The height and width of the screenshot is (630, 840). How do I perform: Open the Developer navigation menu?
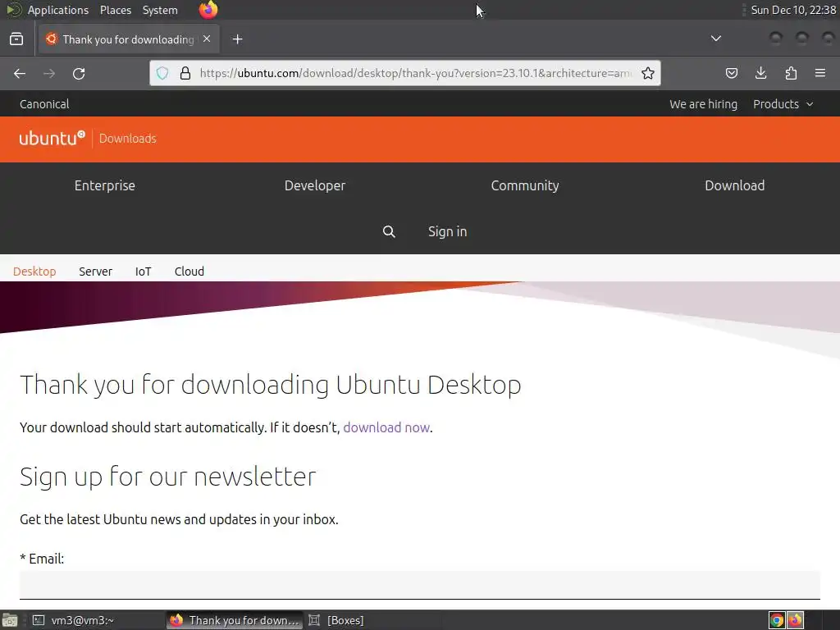click(x=315, y=185)
